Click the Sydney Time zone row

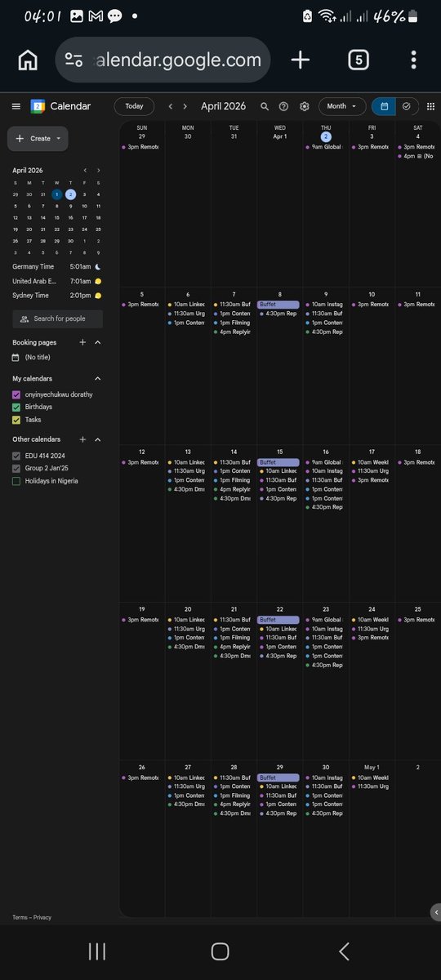pyautogui.click(x=57, y=295)
